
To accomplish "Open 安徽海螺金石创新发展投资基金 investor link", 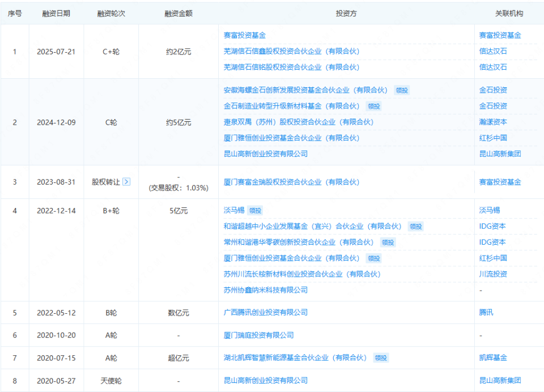I will (x=305, y=90).
